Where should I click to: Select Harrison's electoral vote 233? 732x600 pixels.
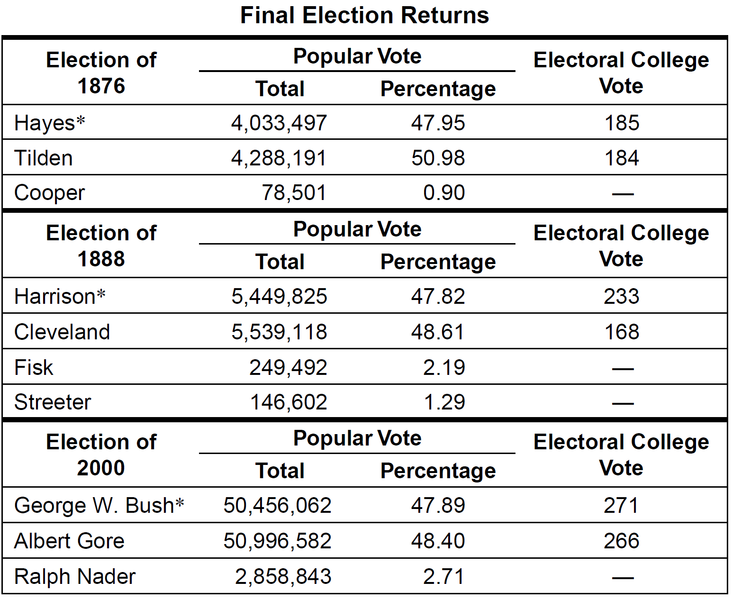tap(621, 296)
